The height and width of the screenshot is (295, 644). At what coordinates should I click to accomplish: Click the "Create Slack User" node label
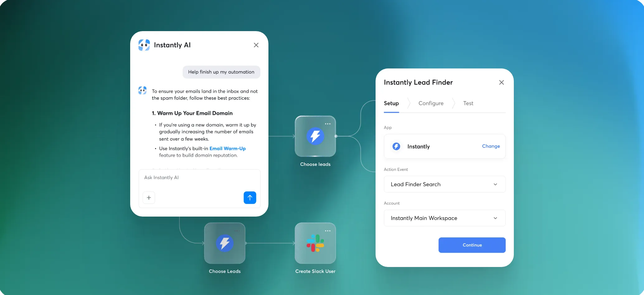point(315,271)
